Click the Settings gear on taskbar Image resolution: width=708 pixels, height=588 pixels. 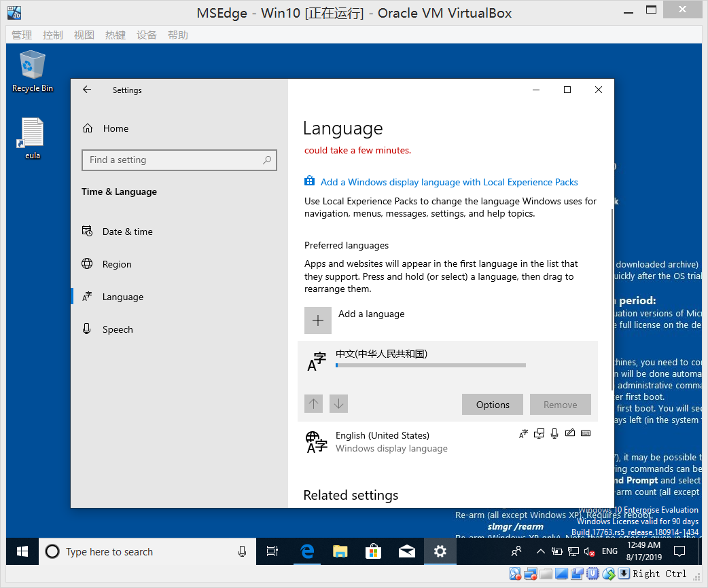[x=440, y=551]
